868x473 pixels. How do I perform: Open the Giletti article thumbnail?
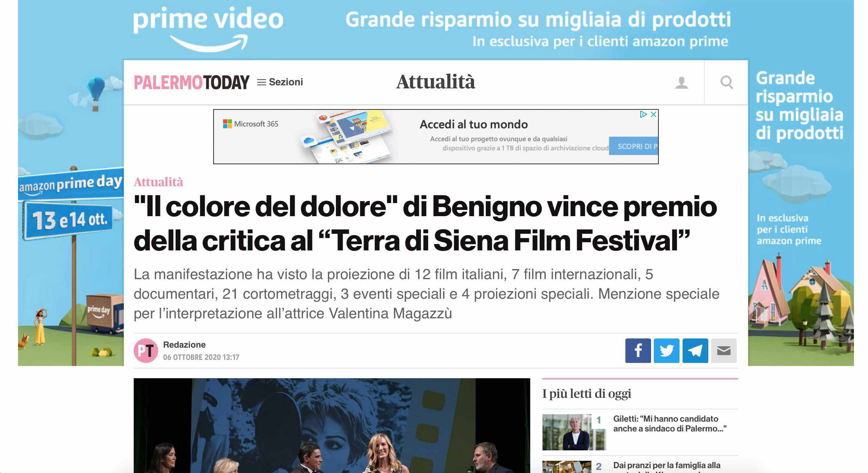(574, 432)
